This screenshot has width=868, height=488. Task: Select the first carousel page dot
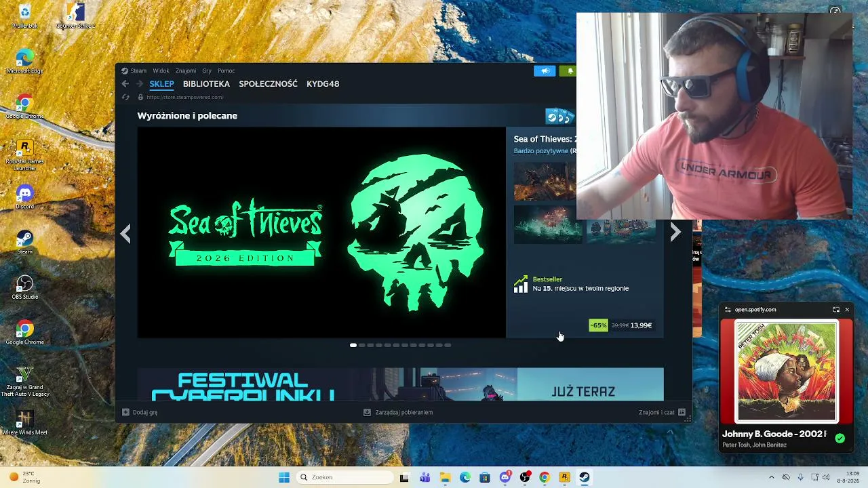point(353,345)
